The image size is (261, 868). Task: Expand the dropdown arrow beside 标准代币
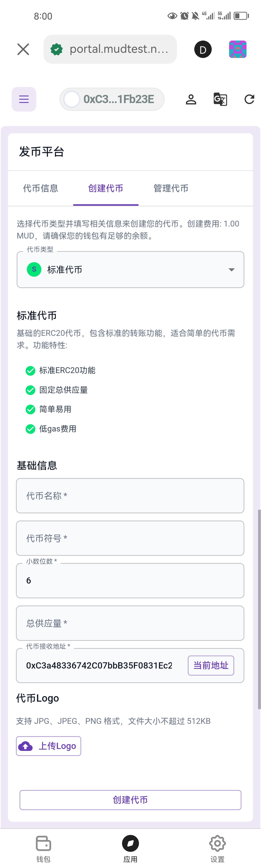(x=231, y=269)
